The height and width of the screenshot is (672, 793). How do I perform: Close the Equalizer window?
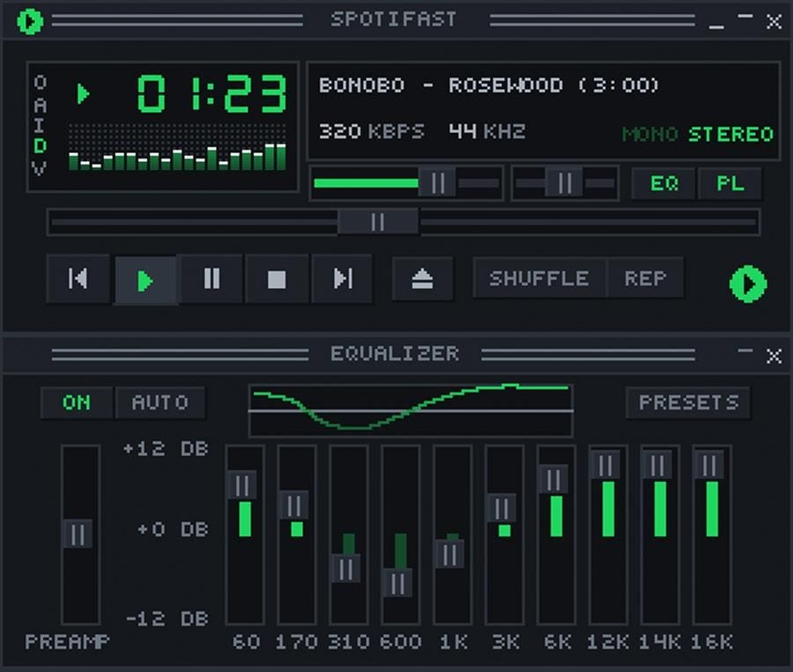(774, 356)
